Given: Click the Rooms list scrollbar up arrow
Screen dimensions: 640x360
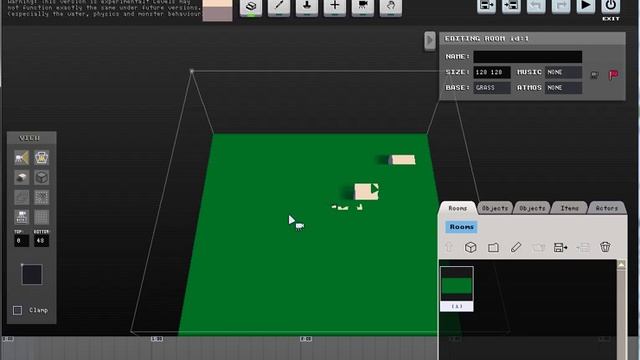Looking at the screenshot, I should [621, 264].
